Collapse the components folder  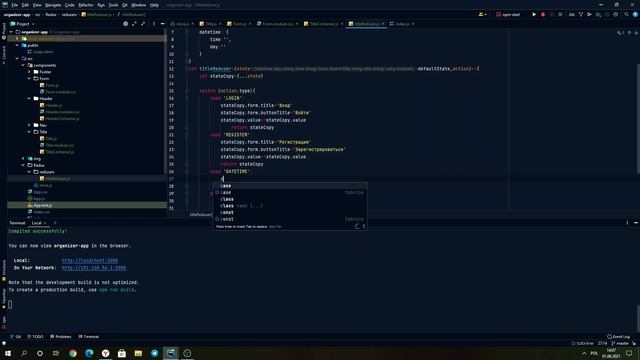23,65
